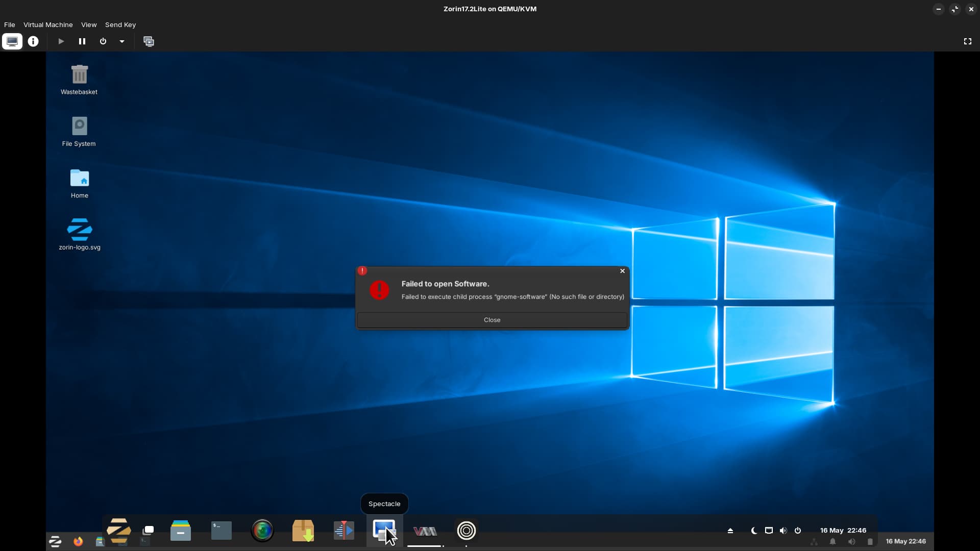Click the large gold Zorin logo in dock
980x551 pixels.
coord(119,531)
